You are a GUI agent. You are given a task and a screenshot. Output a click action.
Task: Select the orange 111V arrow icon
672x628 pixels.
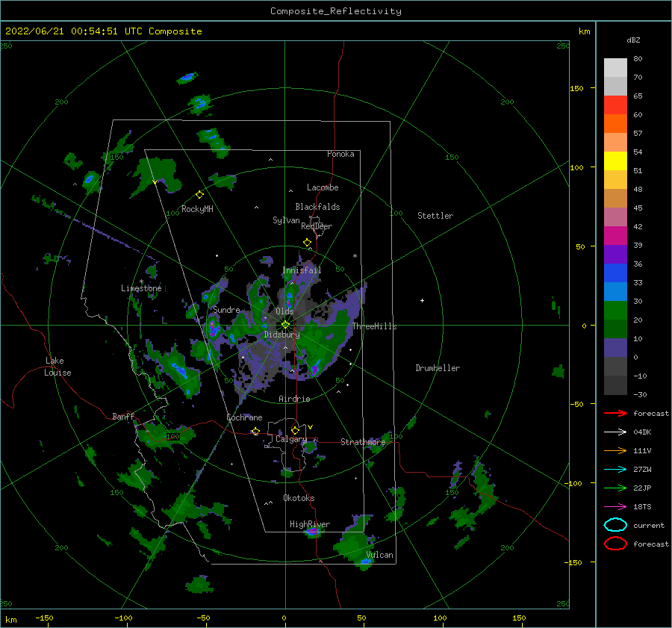pyautogui.click(x=615, y=450)
